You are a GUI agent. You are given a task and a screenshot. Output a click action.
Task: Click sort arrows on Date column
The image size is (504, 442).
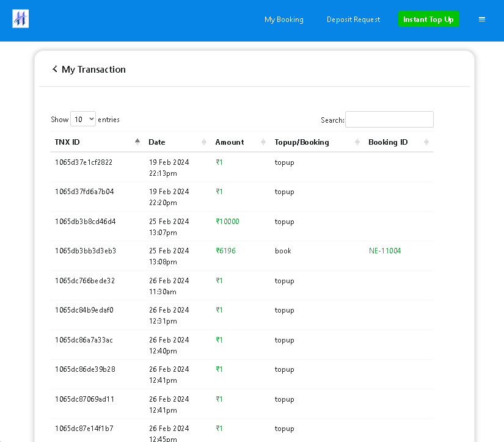click(x=204, y=142)
